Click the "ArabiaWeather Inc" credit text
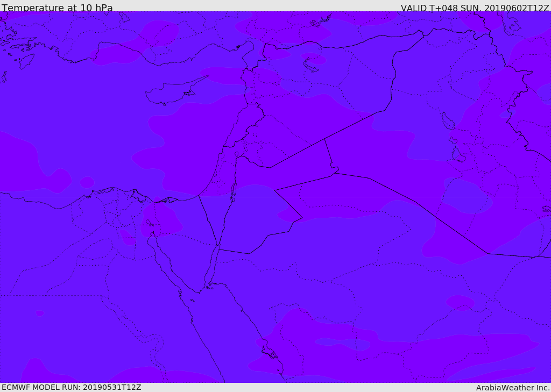Viewport: 551px width, 392px height. click(x=512, y=388)
